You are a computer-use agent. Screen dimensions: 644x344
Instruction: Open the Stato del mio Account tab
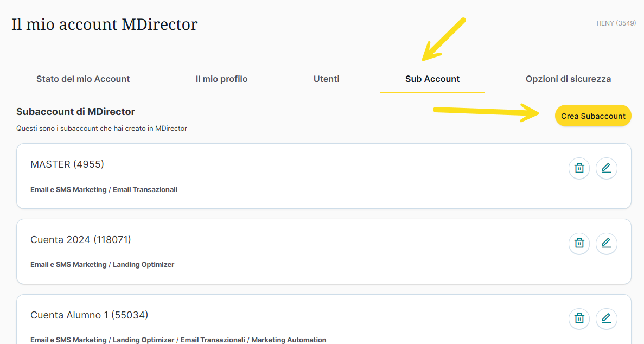[x=83, y=79]
